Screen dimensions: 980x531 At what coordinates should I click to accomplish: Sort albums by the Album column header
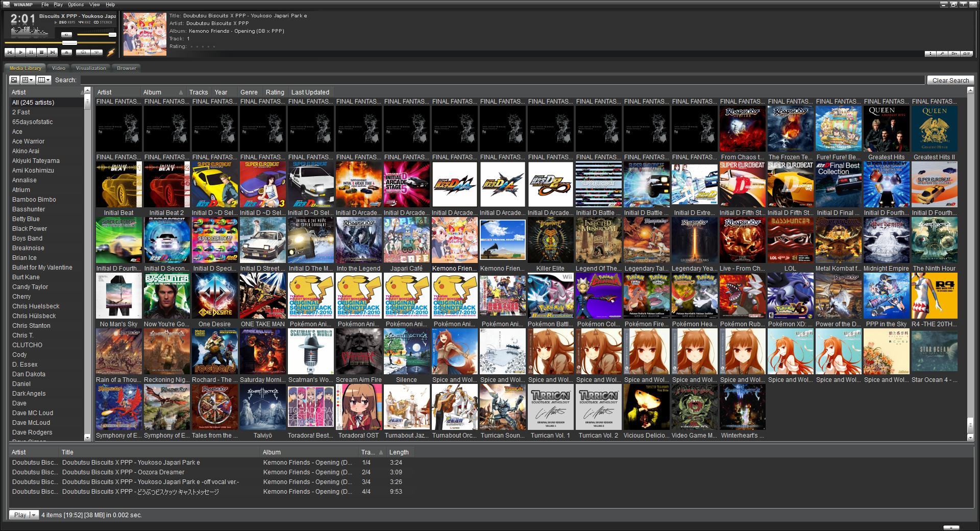tap(163, 92)
